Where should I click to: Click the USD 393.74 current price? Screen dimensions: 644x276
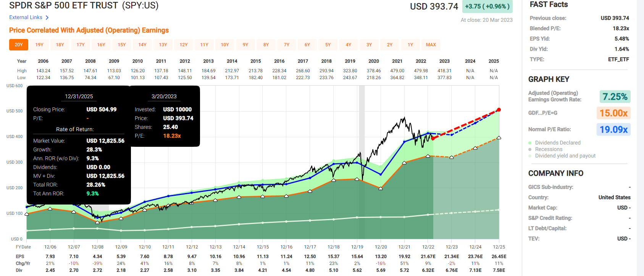(x=434, y=6)
